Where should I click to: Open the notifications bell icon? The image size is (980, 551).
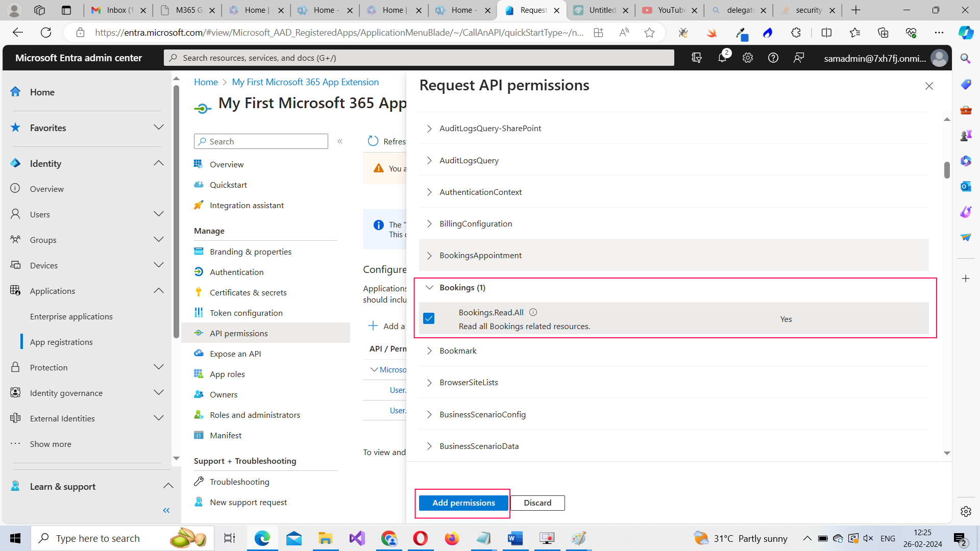click(722, 58)
